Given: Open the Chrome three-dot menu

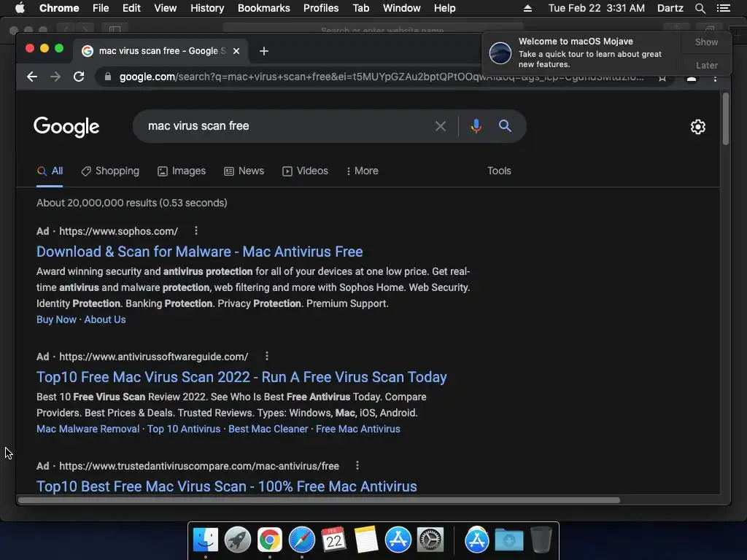Looking at the screenshot, I should tap(715, 79).
